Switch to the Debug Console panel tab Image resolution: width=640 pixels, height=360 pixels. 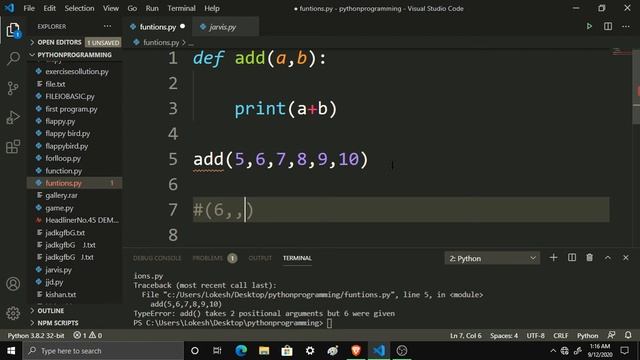(157, 258)
